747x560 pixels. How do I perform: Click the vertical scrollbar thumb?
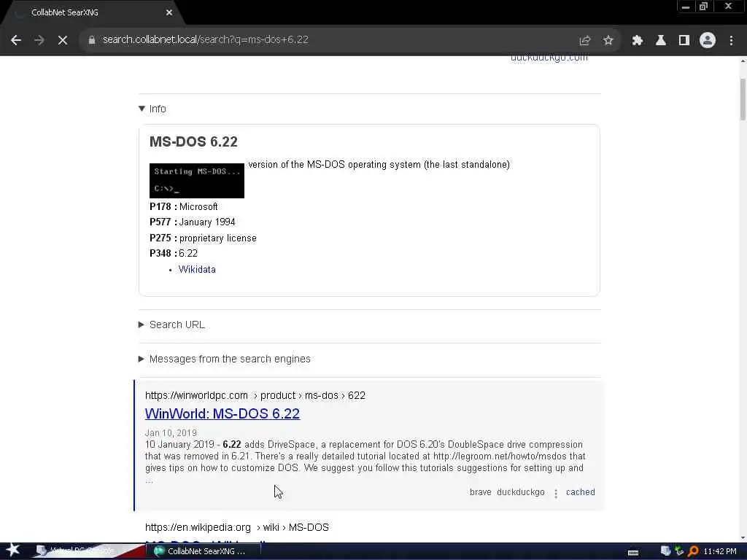pyautogui.click(x=743, y=99)
